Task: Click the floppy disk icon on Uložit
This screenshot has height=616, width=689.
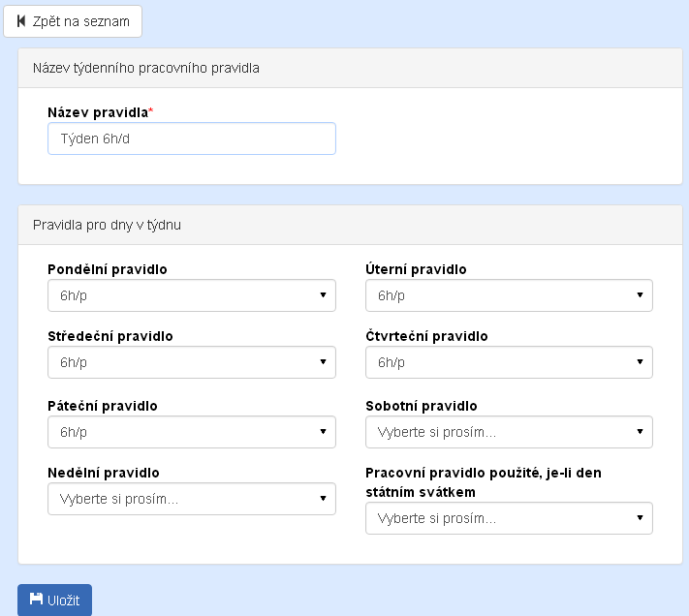Action: [x=37, y=600]
